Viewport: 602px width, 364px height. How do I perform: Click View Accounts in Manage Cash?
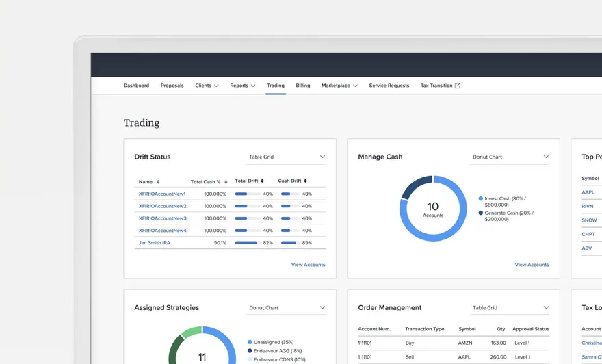pyautogui.click(x=532, y=265)
